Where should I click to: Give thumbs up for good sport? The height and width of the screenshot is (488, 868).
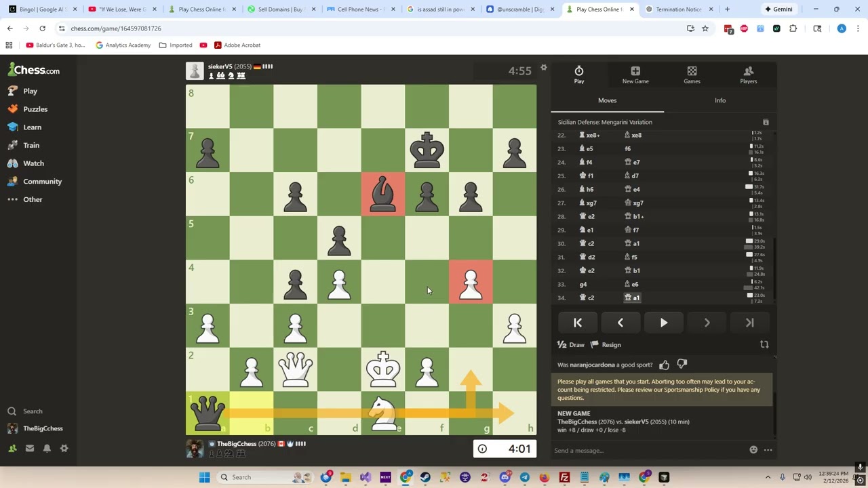664,365
